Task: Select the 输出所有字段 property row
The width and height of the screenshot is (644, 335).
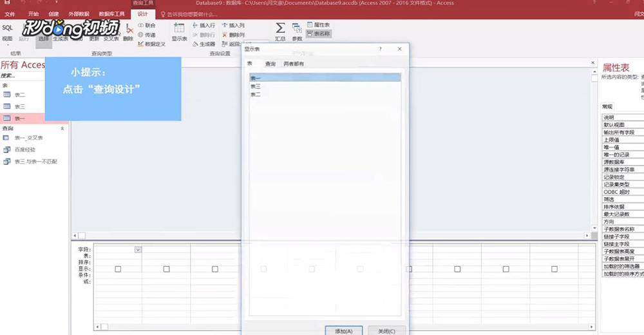Action: tap(623, 132)
